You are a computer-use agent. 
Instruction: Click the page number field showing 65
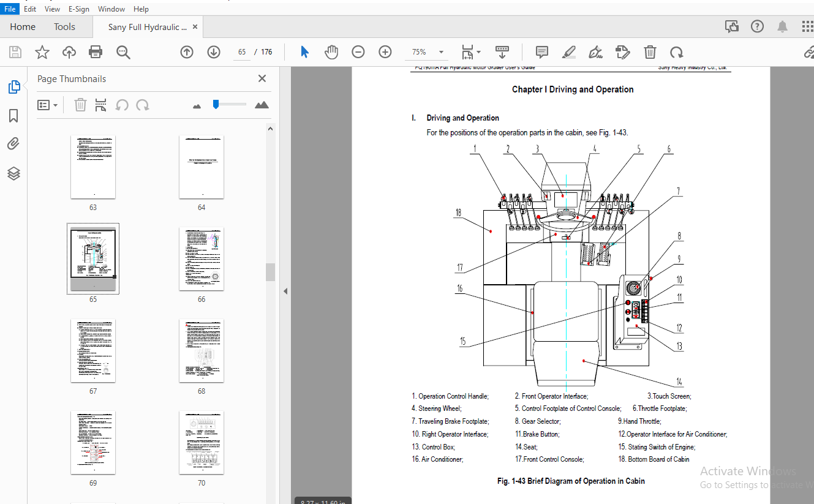pyautogui.click(x=242, y=52)
